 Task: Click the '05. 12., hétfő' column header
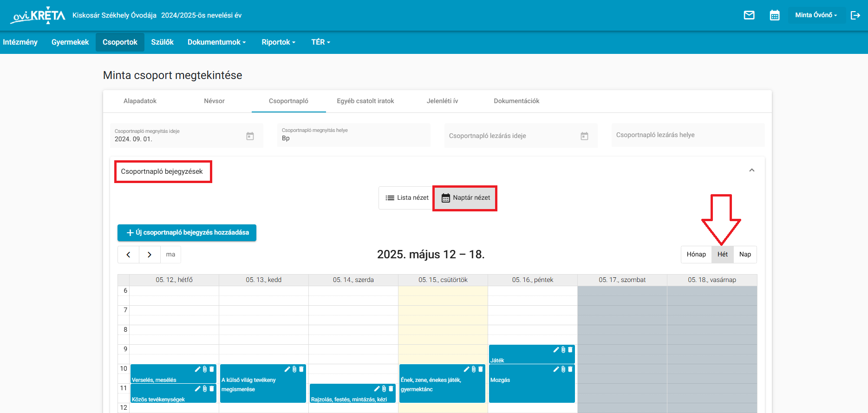coord(174,280)
